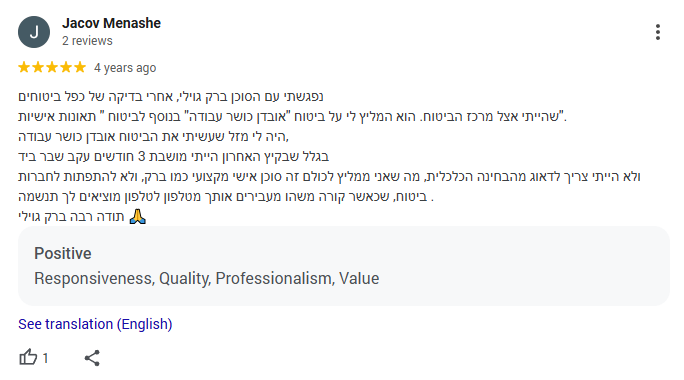Image resolution: width=684 pixels, height=380 pixels.
Task: Click the Positive heading in the grey box
Action: pos(63,253)
